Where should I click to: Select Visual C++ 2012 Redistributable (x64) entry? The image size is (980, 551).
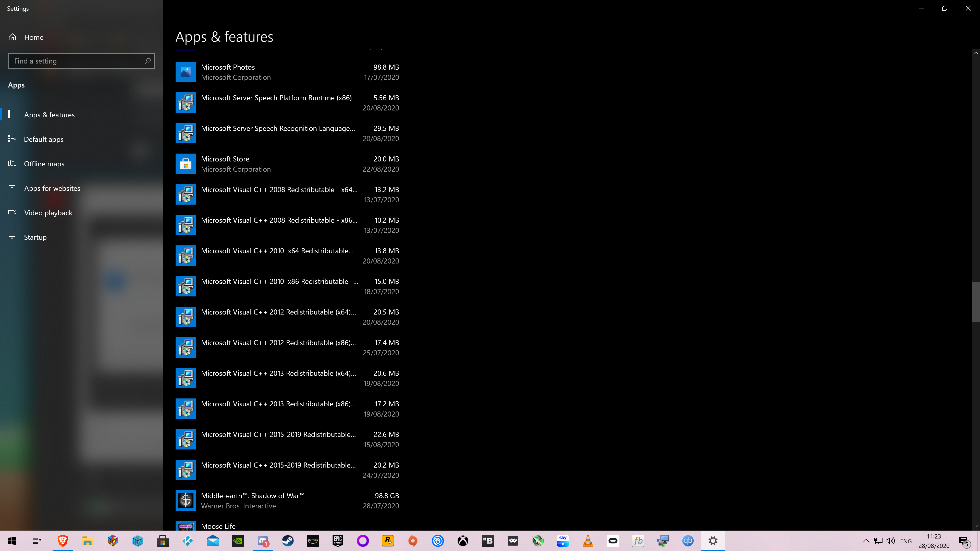pyautogui.click(x=287, y=317)
